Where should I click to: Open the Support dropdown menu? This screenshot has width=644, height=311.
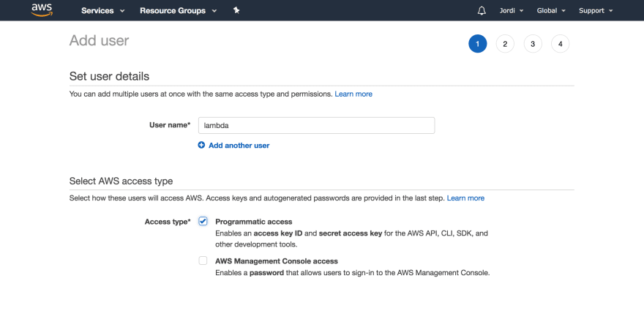click(x=596, y=11)
